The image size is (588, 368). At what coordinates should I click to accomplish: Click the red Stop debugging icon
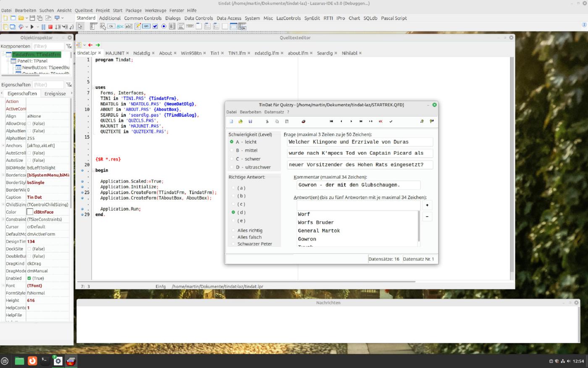point(50,26)
